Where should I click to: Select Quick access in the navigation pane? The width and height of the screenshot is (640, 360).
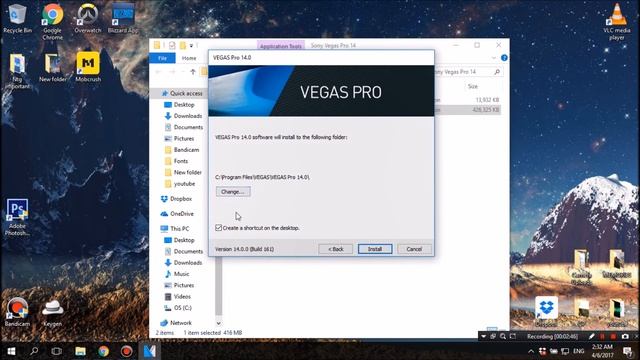(x=182, y=93)
